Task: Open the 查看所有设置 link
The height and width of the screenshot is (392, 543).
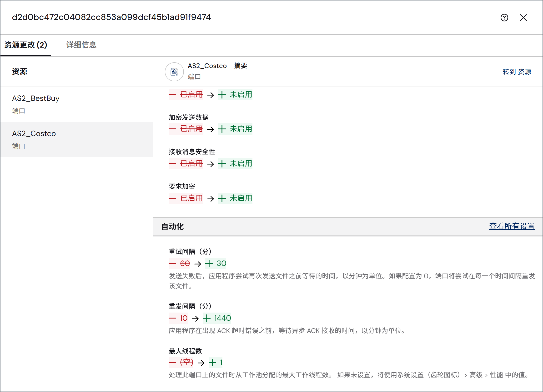Action: pyautogui.click(x=512, y=226)
